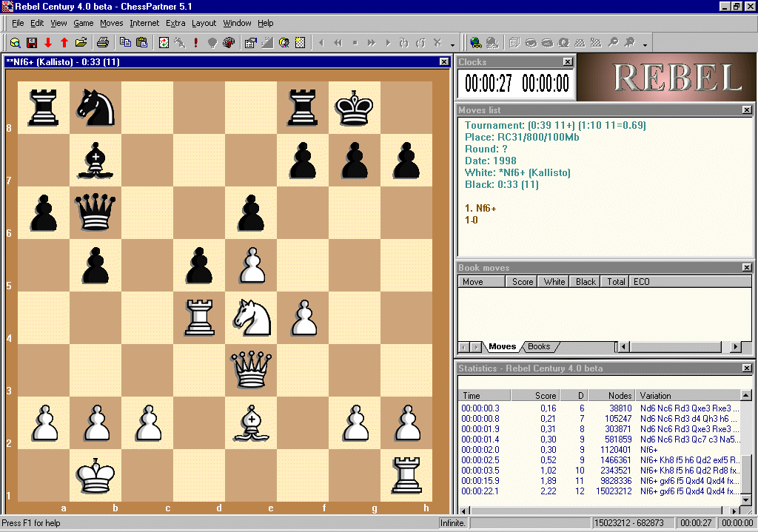Open the Game menu
This screenshot has width=758, height=532.
click(84, 23)
